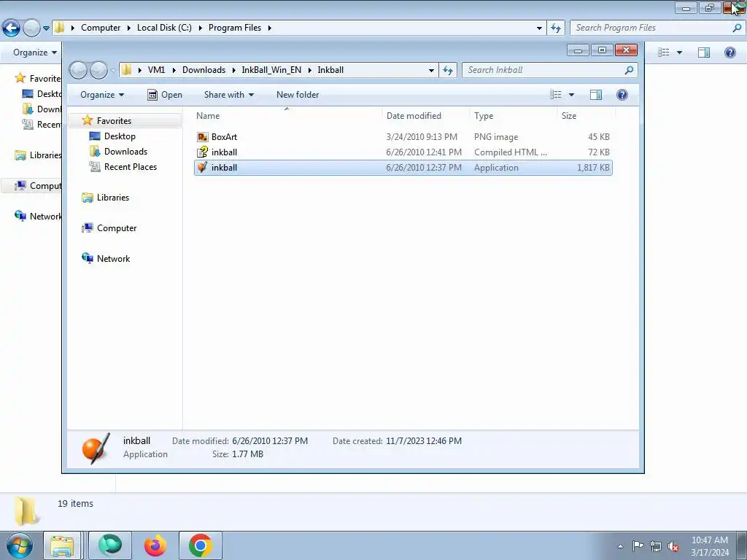Open the taskbar clock showing 10:47 AM
Image resolution: width=747 pixels, height=560 pixels.
point(709,546)
